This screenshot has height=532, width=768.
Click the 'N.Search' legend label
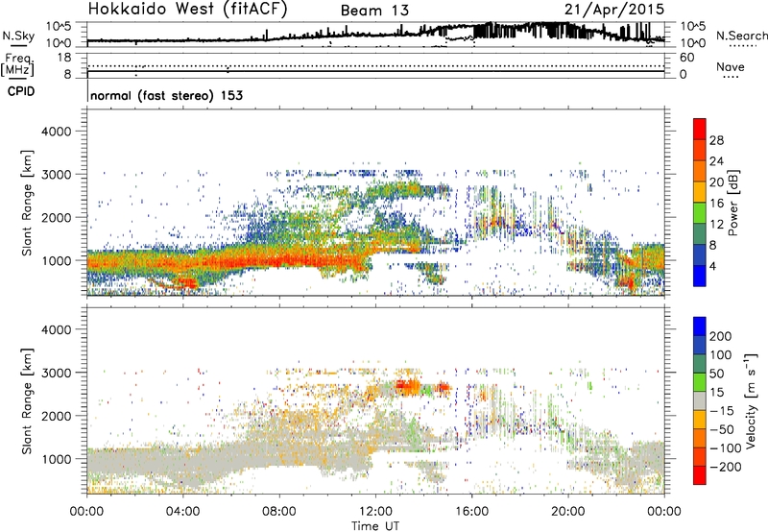click(x=741, y=36)
